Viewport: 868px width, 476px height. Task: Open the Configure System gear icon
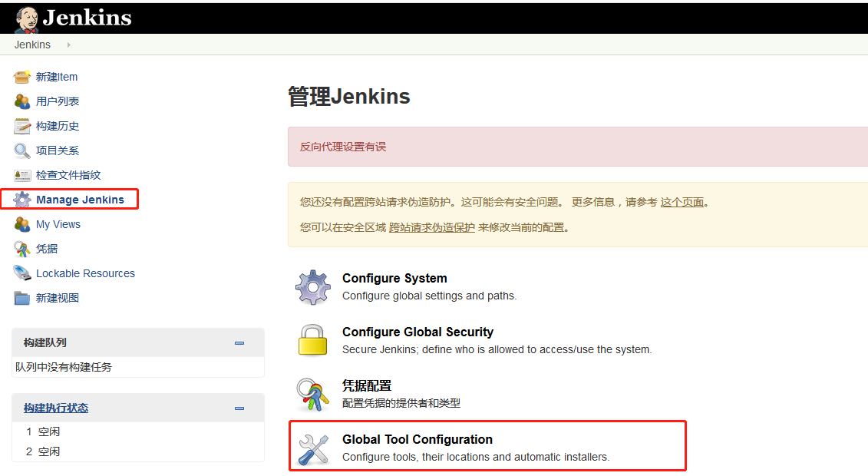pyautogui.click(x=312, y=286)
